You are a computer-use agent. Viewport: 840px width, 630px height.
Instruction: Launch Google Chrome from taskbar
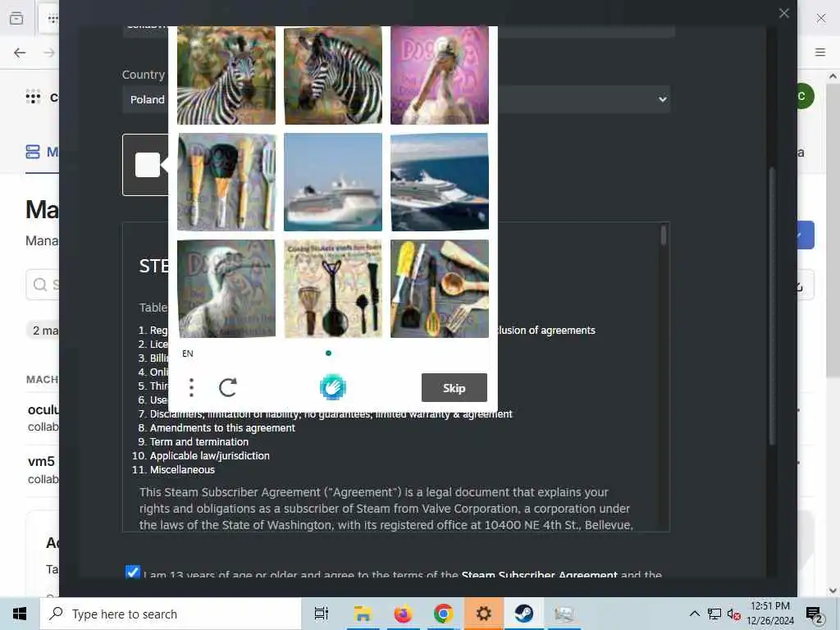(444, 614)
